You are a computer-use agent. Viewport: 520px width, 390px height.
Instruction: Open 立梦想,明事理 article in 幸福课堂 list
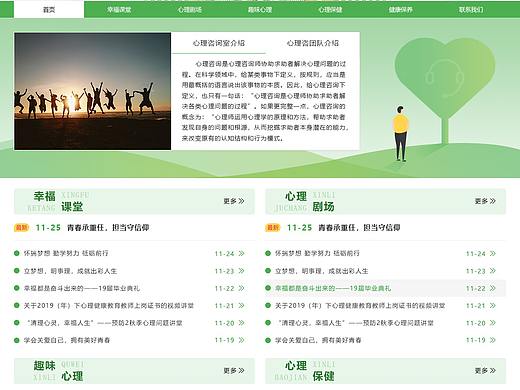point(70,271)
